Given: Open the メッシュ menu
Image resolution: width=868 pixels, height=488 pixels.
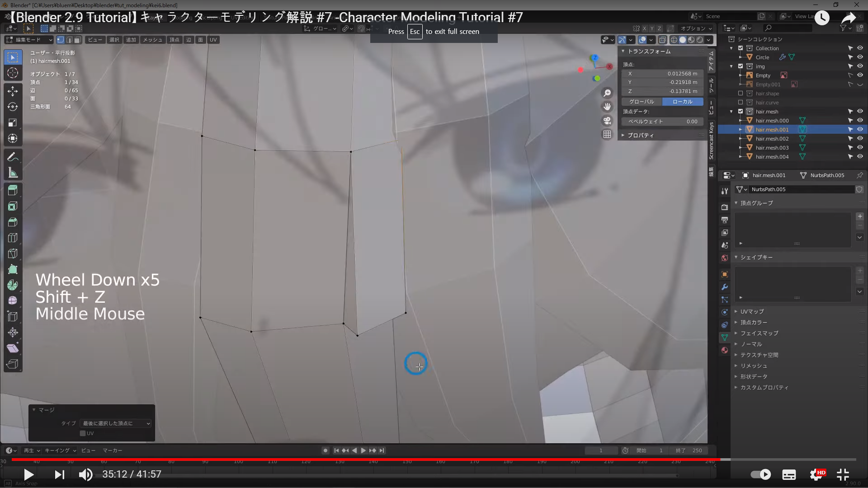Looking at the screenshot, I should [152, 40].
